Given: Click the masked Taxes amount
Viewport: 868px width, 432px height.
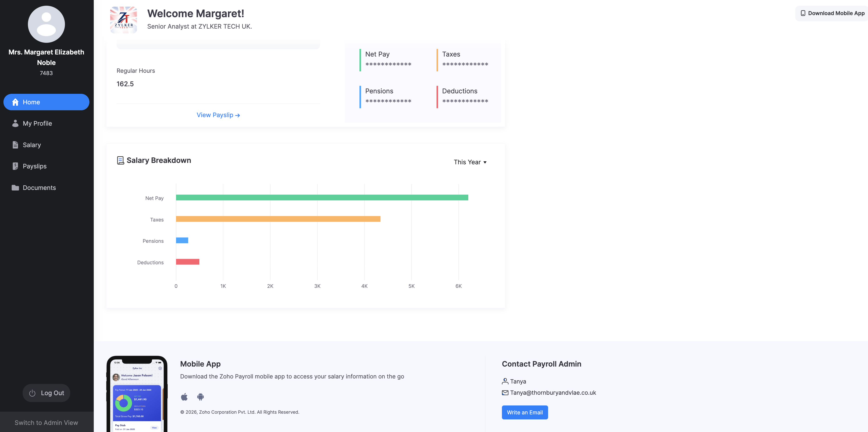Looking at the screenshot, I should click(x=465, y=65).
